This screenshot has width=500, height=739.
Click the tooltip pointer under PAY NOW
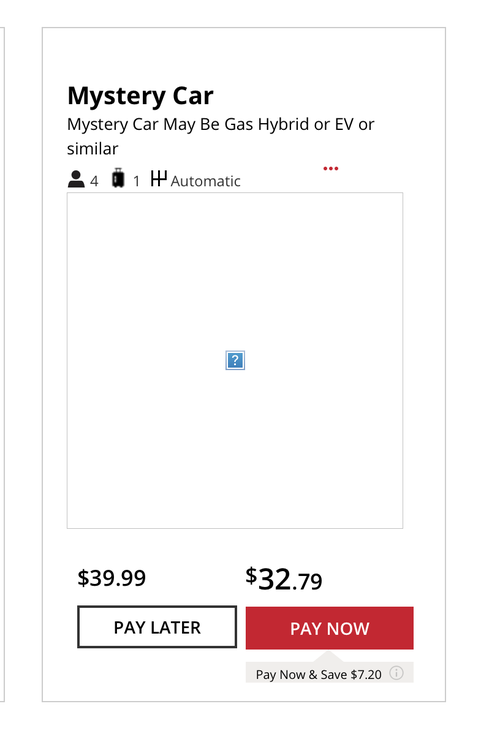329,657
